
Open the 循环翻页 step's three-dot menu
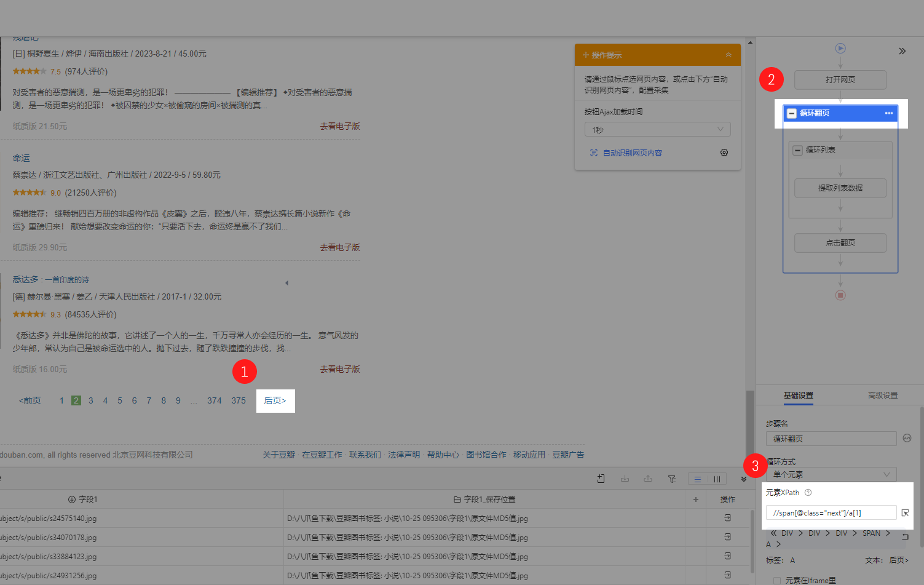[x=889, y=113]
